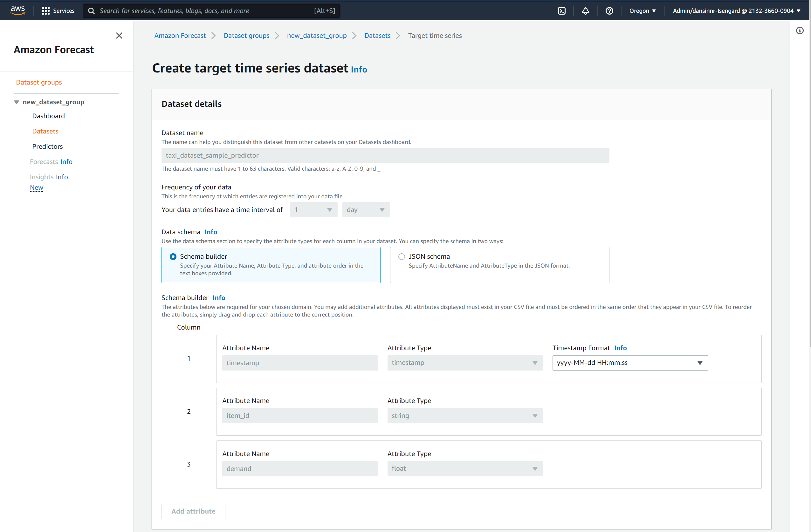
Task: Click the Add attribute button
Action: 193,511
